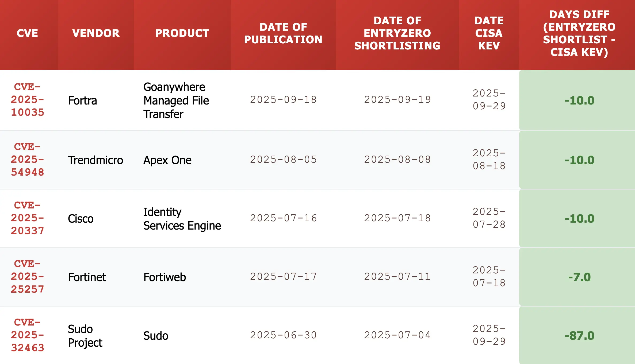The image size is (635, 364).
Task: Sort by the Vendor column header
Action: (x=96, y=33)
